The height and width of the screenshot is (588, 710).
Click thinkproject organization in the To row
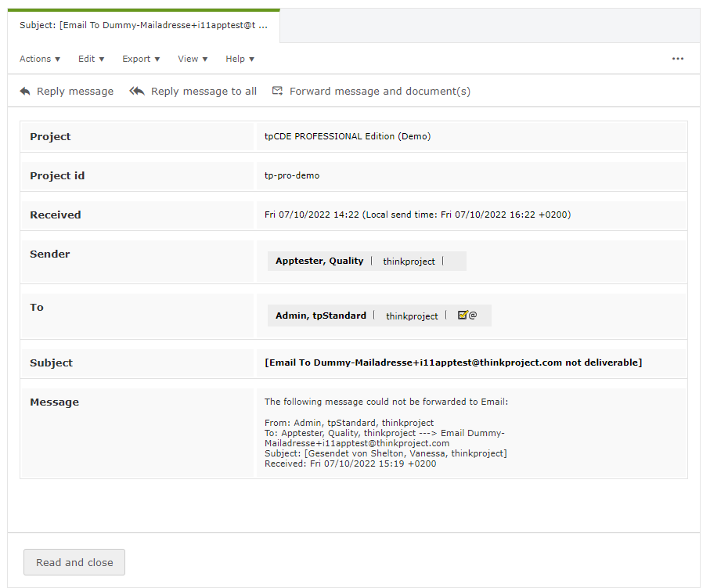click(x=412, y=316)
